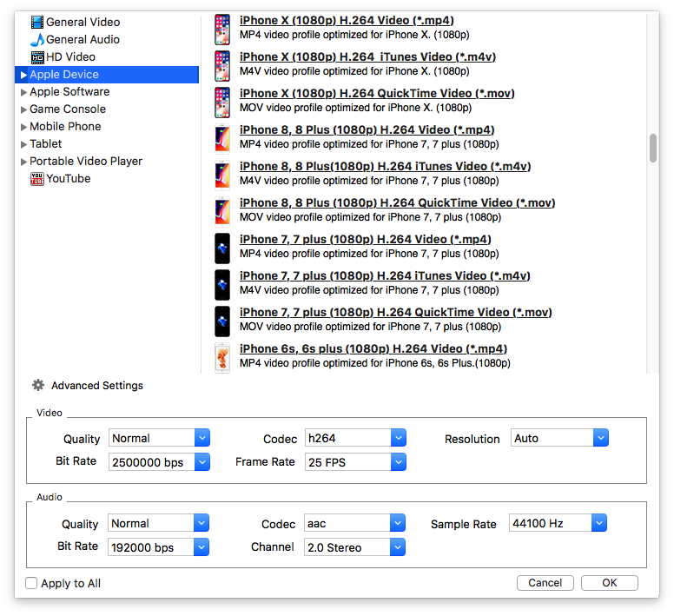Choose iPhone 7, 7 plus iTunes Video (*.m4v) link
Image resolution: width=674 pixels, height=616 pixels.
click(385, 276)
